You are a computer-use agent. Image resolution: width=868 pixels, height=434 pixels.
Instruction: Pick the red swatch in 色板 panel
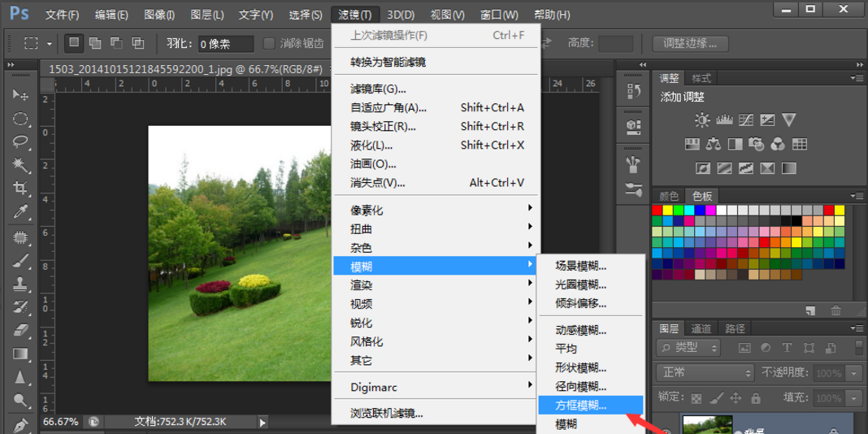657,210
